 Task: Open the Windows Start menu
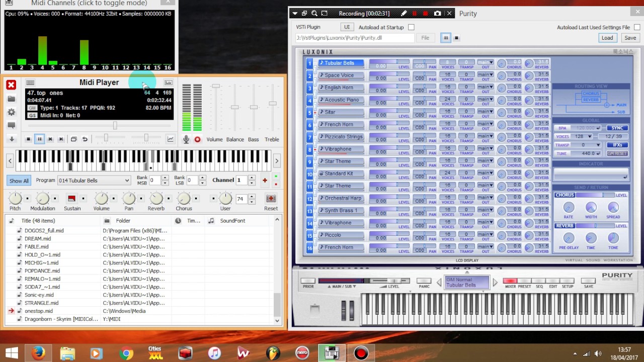coord(11,353)
